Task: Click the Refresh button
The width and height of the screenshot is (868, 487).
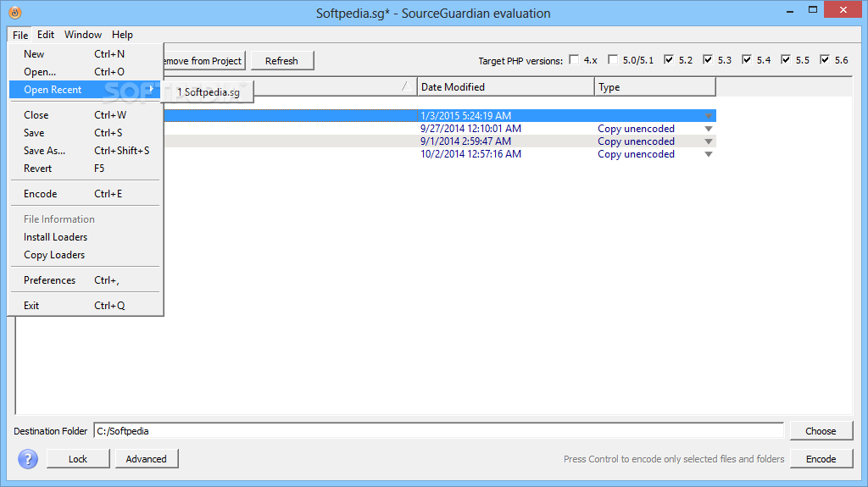Action: pyautogui.click(x=281, y=61)
